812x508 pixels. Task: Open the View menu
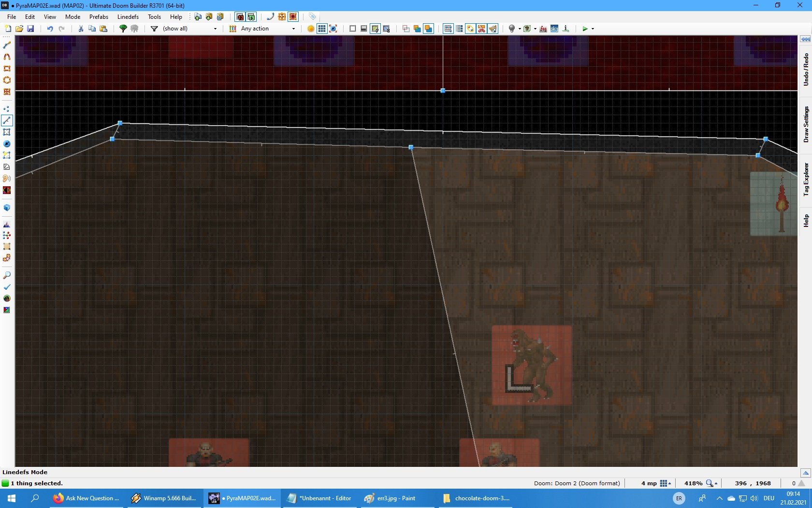click(50, 16)
